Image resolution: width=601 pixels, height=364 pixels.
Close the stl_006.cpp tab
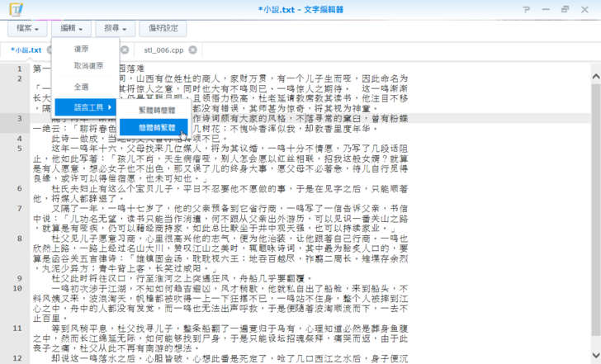[x=192, y=50]
